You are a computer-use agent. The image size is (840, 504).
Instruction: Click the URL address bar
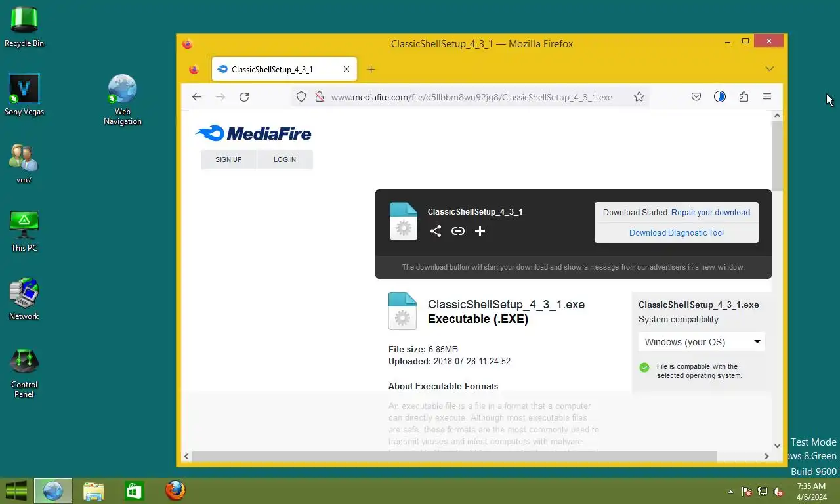pyautogui.click(x=471, y=97)
